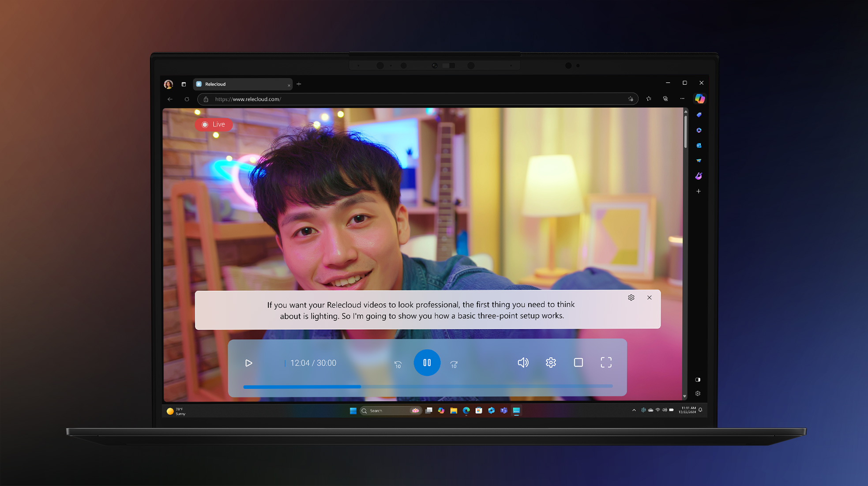Viewport: 868px width, 486px height.
Task: Click the Live badge on the video
Action: click(x=214, y=124)
